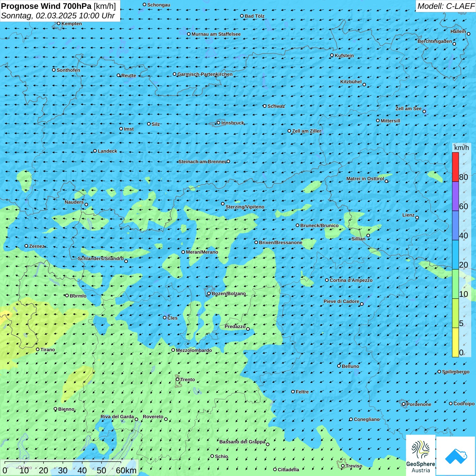Click the Murnau am Staffelsee label

click(x=216, y=34)
